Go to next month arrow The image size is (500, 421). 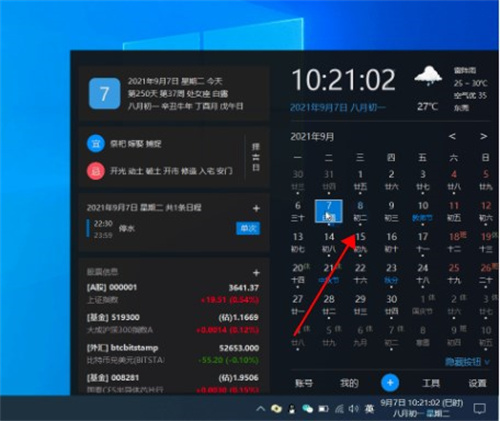(483, 136)
